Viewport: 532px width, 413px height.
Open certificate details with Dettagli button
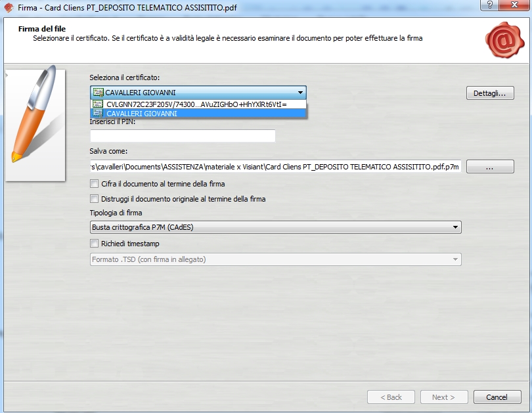click(489, 93)
